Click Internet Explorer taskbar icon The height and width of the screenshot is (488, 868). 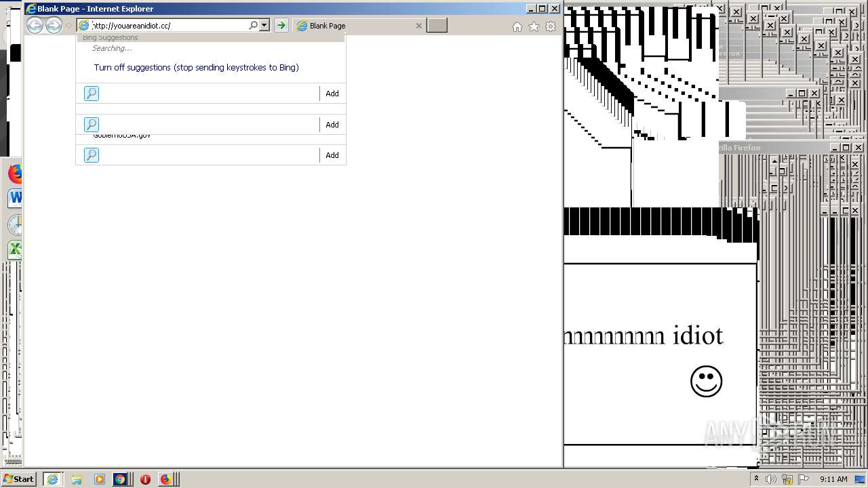(52, 479)
